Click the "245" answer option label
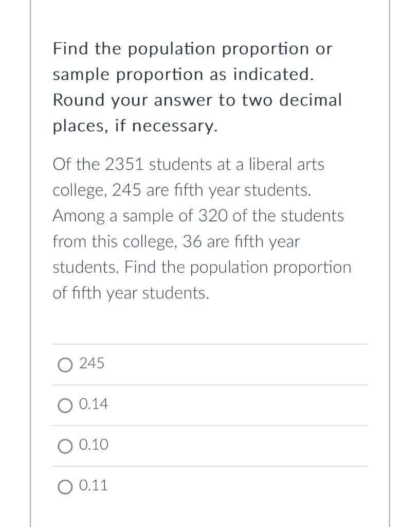Screen dimensions: 420x527 tap(92, 364)
